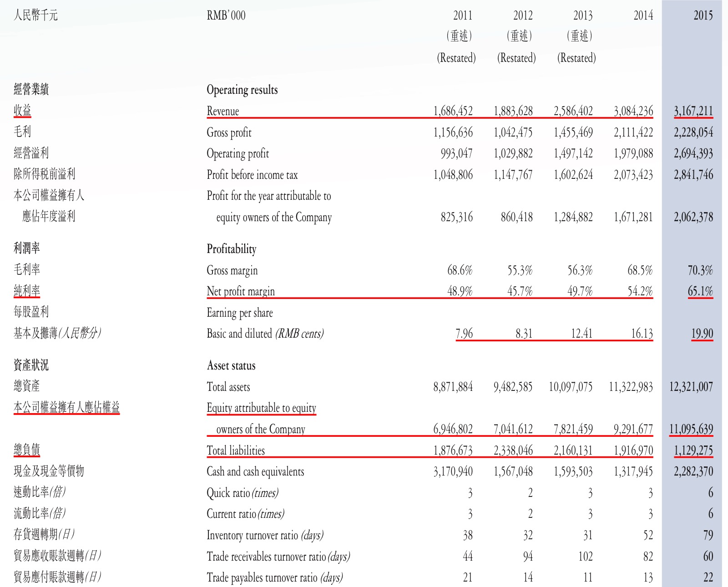This screenshot has width=728, height=587.
Task: Click the Operating results section heading
Action: [x=242, y=90]
